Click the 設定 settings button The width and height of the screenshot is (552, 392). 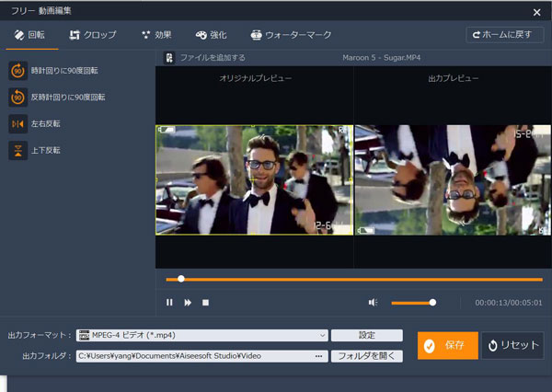pyautogui.click(x=367, y=335)
